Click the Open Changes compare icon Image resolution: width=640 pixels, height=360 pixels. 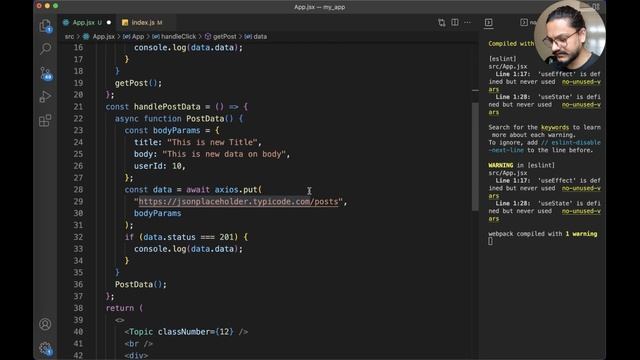[442, 22]
